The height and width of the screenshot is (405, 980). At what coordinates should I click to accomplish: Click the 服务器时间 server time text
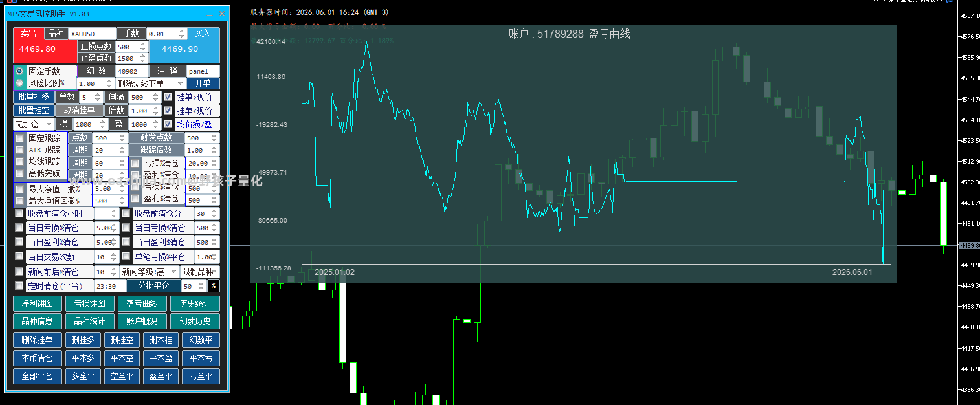coord(318,12)
